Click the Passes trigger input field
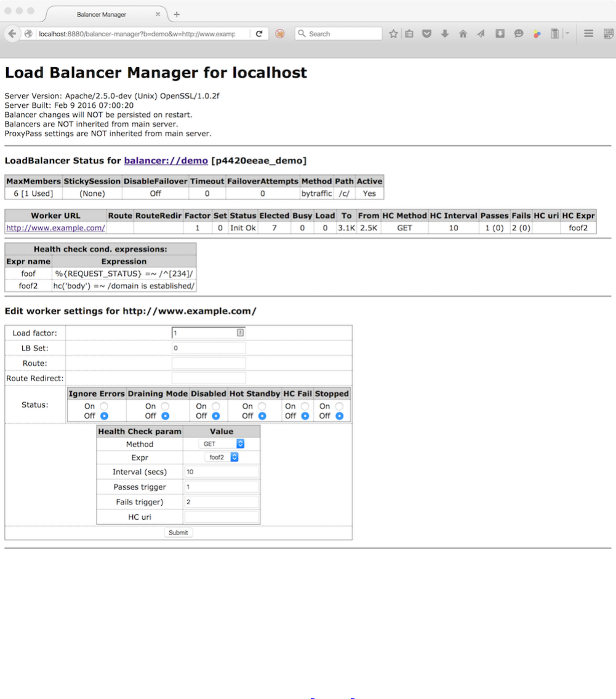Image resolution: width=616 pixels, height=699 pixels. tap(222, 487)
